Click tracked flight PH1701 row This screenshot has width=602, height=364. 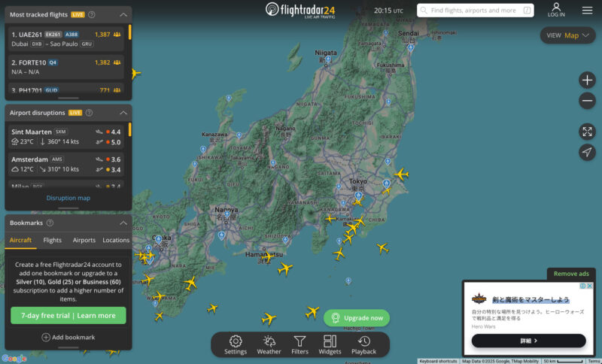coord(66,89)
